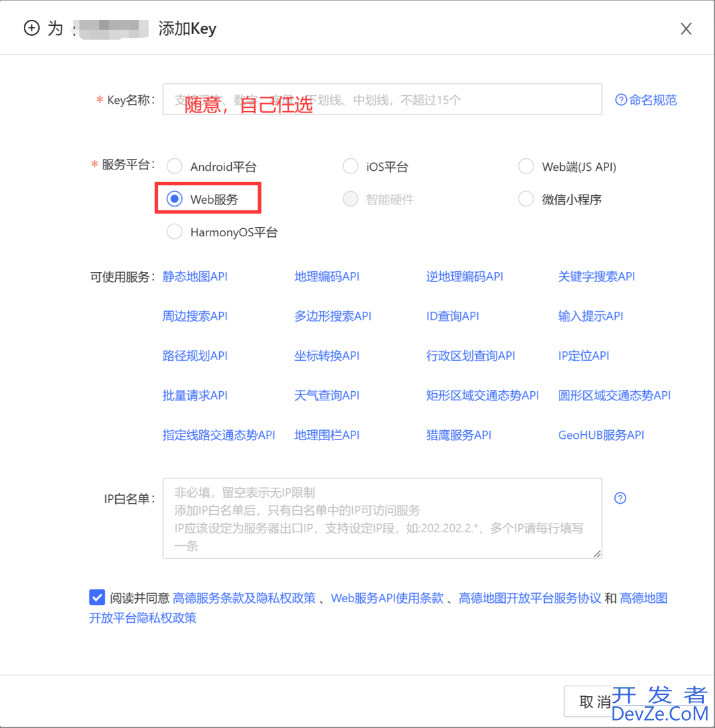
Task: Click the plus circle icon beside dialog title
Action: tap(32, 28)
